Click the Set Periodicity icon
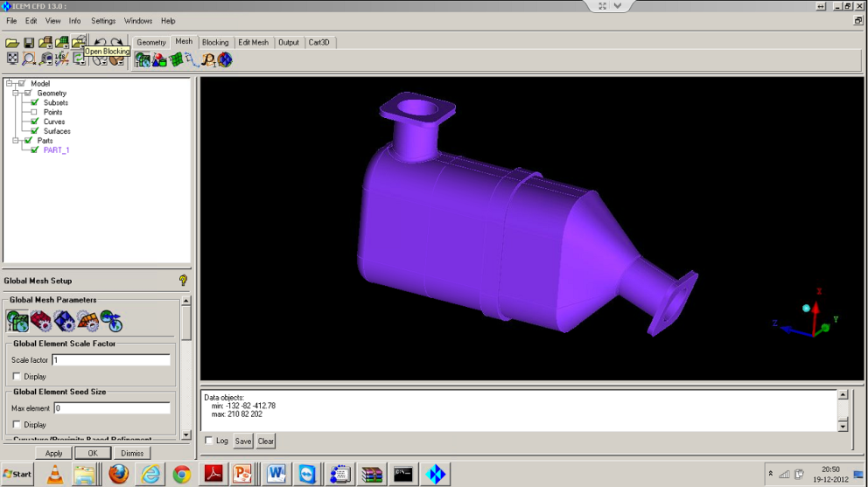The height and width of the screenshot is (487, 868). (111, 321)
